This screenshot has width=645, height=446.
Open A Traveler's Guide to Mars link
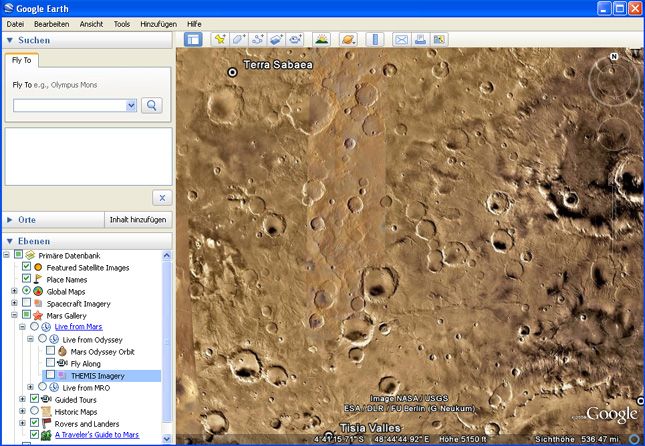[97, 434]
